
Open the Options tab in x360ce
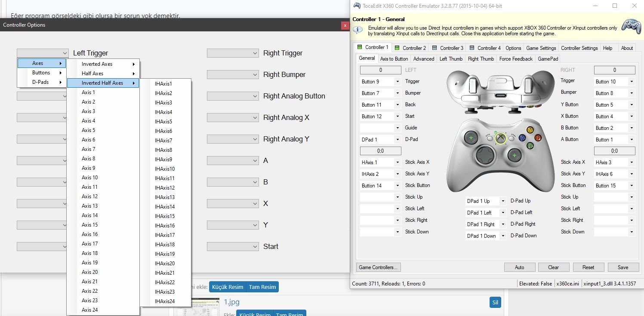(513, 48)
